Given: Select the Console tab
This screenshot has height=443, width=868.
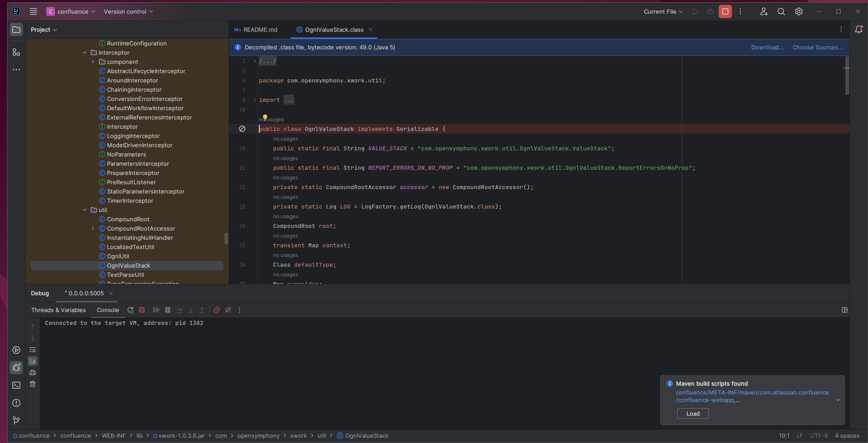Looking at the screenshot, I should coord(108,310).
